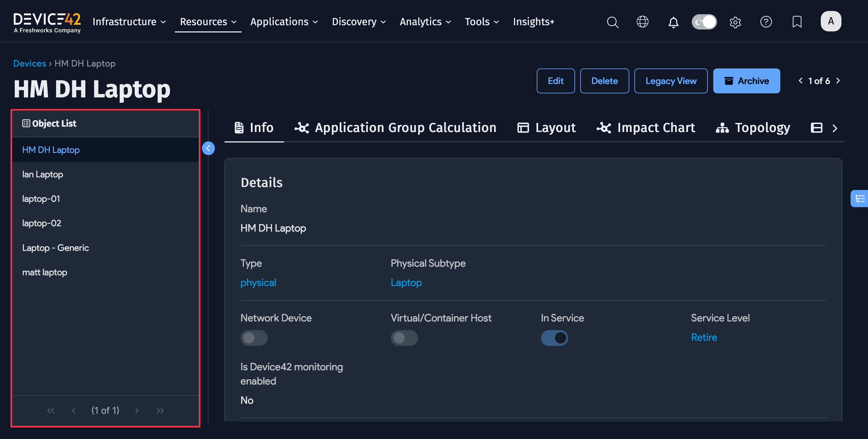Enable the Network Device toggle

point(254,338)
